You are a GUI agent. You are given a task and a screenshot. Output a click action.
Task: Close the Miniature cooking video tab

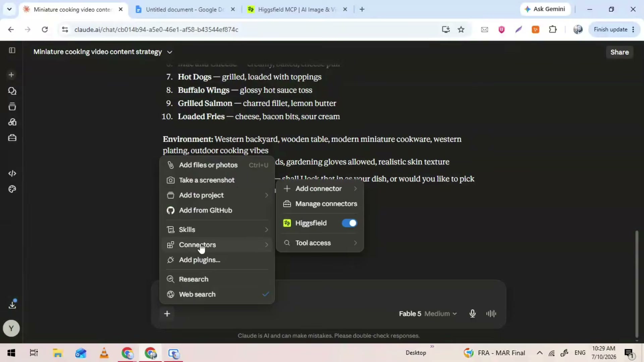[x=121, y=9]
